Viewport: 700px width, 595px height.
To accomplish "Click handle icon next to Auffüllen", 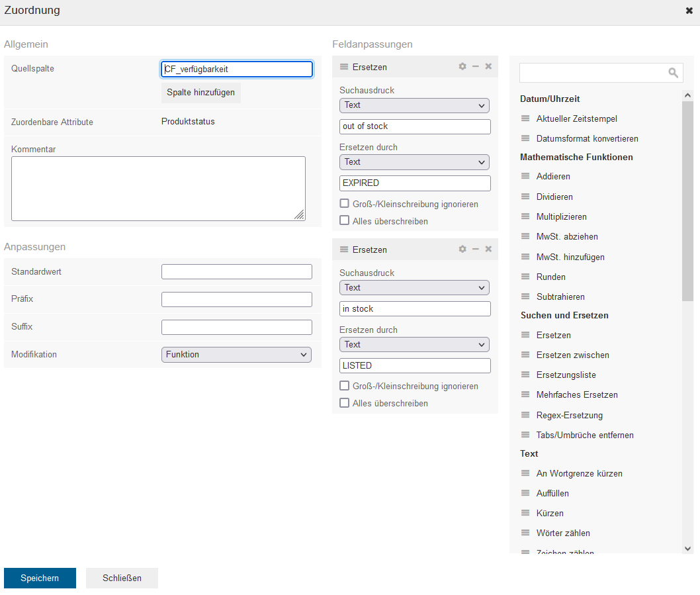I will (x=525, y=493).
